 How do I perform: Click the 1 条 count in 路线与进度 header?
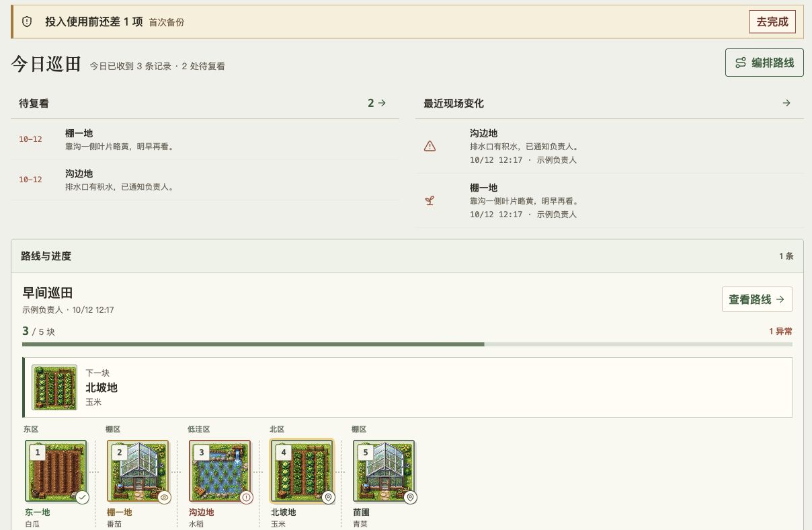786,256
